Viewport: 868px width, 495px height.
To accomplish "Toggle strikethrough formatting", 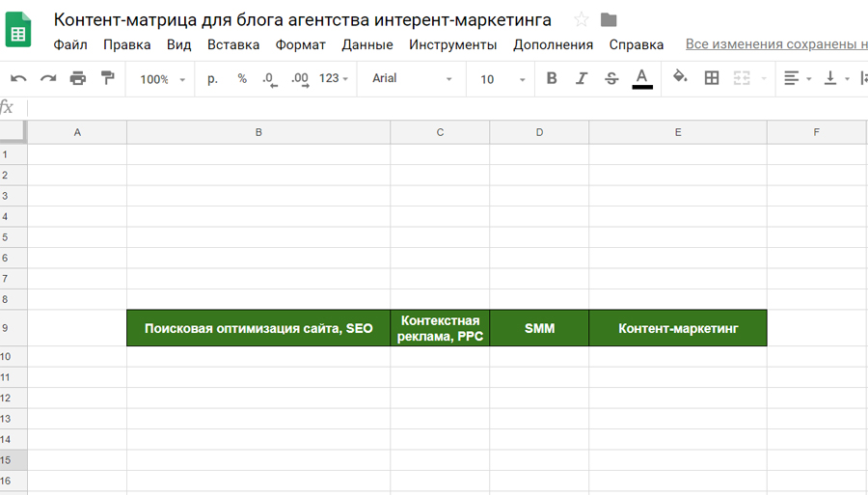I will click(611, 79).
